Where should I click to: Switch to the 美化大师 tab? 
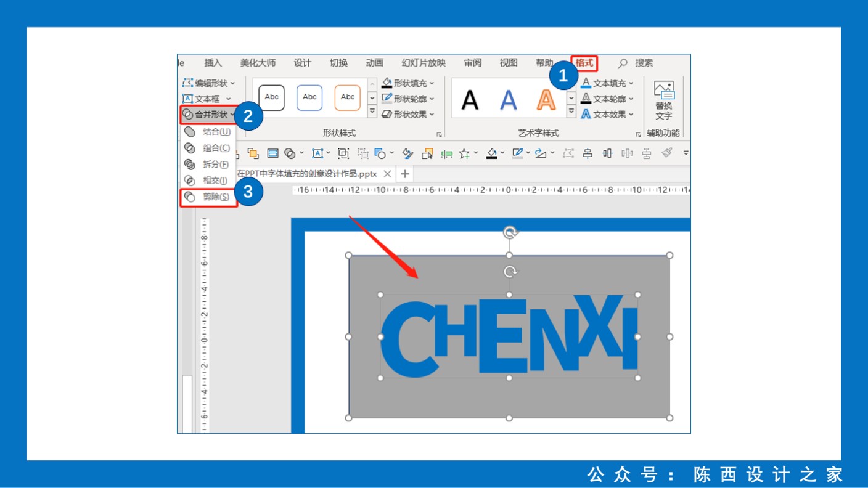[258, 63]
